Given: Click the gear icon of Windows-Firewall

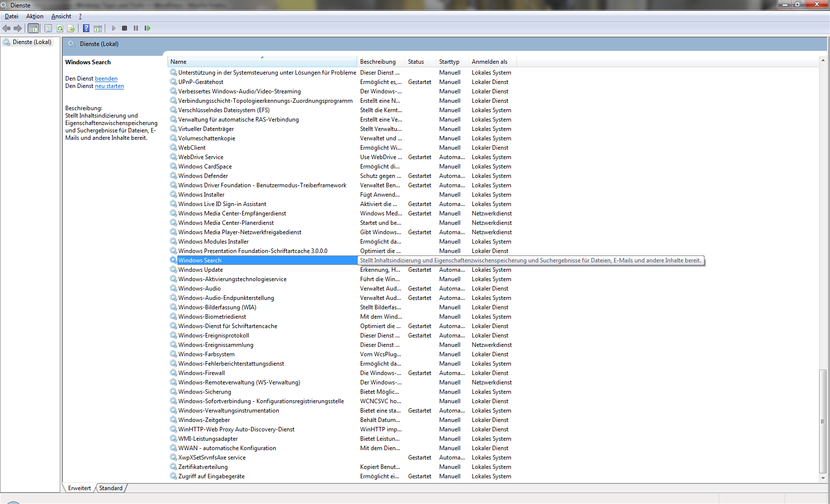Looking at the screenshot, I should click(173, 373).
